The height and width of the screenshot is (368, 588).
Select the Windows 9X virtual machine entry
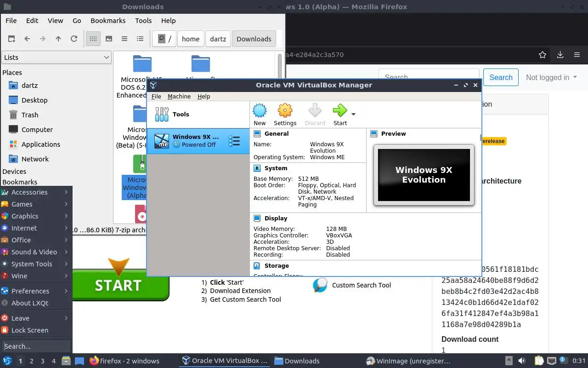198,141
